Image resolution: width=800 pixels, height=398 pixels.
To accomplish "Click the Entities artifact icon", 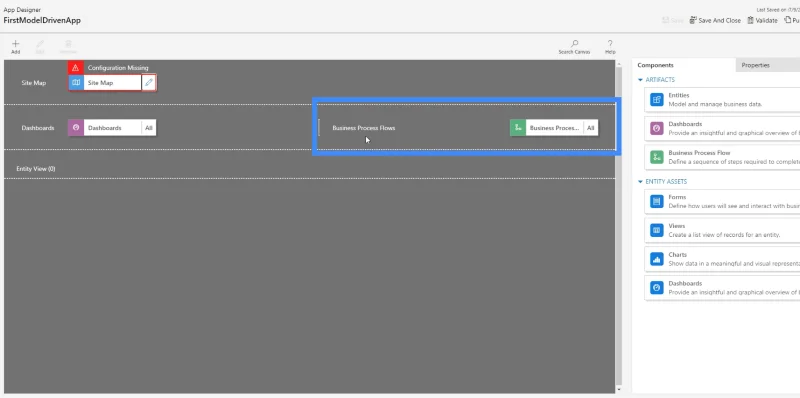I will [657, 100].
